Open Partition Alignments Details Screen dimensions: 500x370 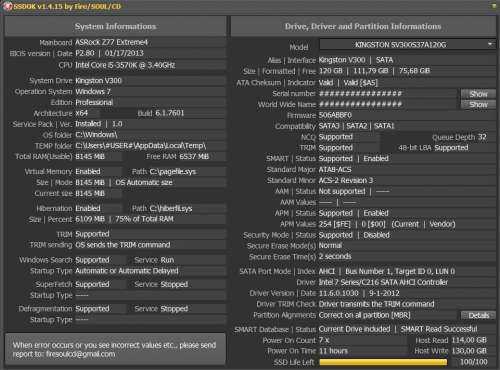click(478, 315)
